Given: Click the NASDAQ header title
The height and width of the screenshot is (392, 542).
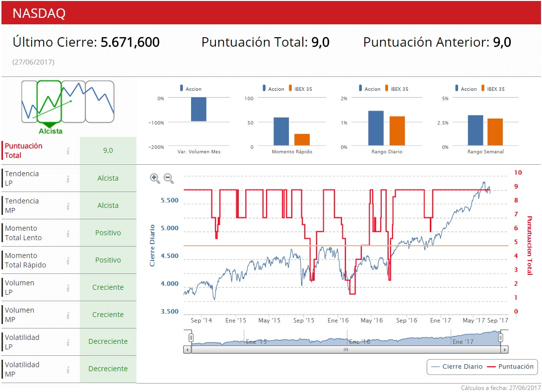Looking at the screenshot, I should pos(39,13).
